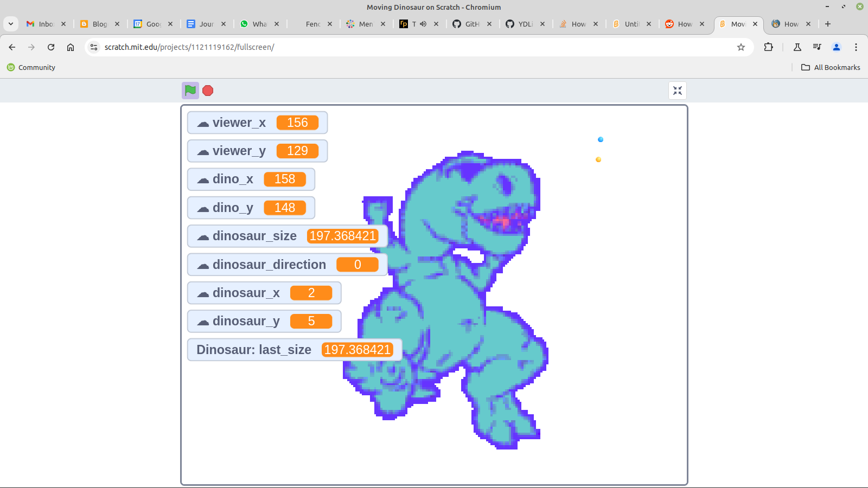Mute the audio-playing tab speaker icon

423,24
